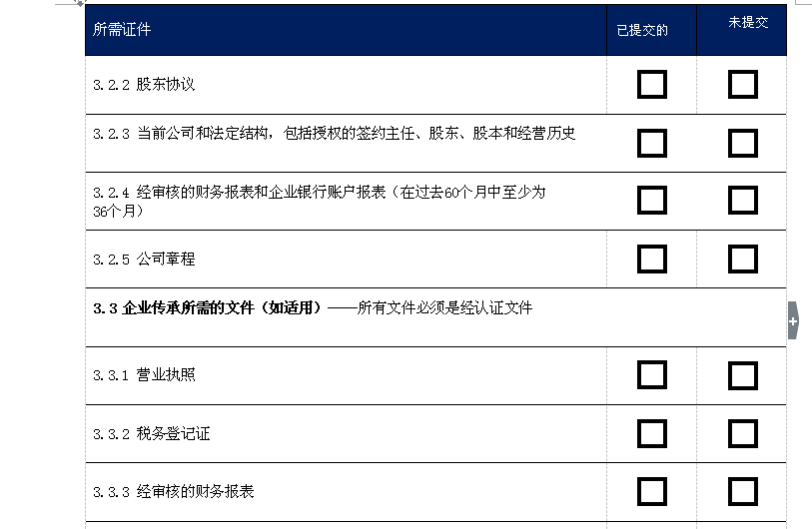The width and height of the screenshot is (812, 529).
Task: Mark 3.2.4 财务报表 as 未提交
Action: (x=743, y=200)
